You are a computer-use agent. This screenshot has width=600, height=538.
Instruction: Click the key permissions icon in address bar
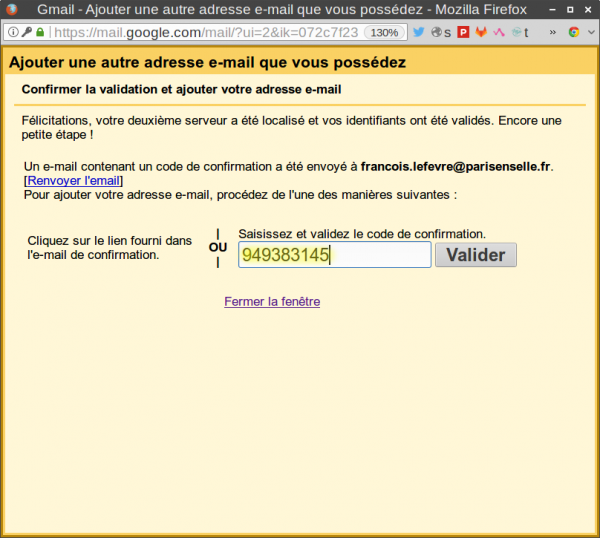point(26,32)
